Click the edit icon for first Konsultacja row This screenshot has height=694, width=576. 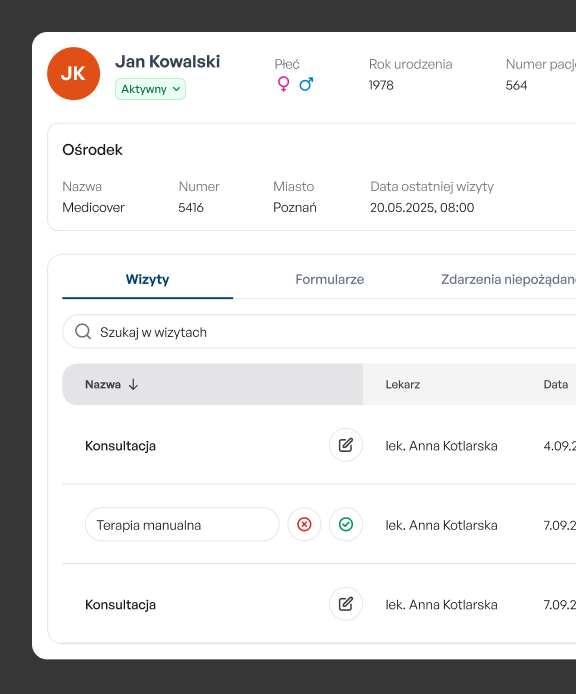click(x=346, y=445)
